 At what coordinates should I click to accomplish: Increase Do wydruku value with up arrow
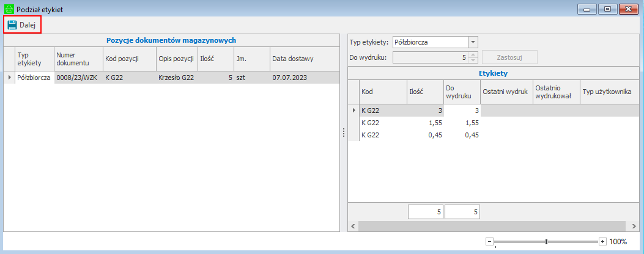coord(473,54)
